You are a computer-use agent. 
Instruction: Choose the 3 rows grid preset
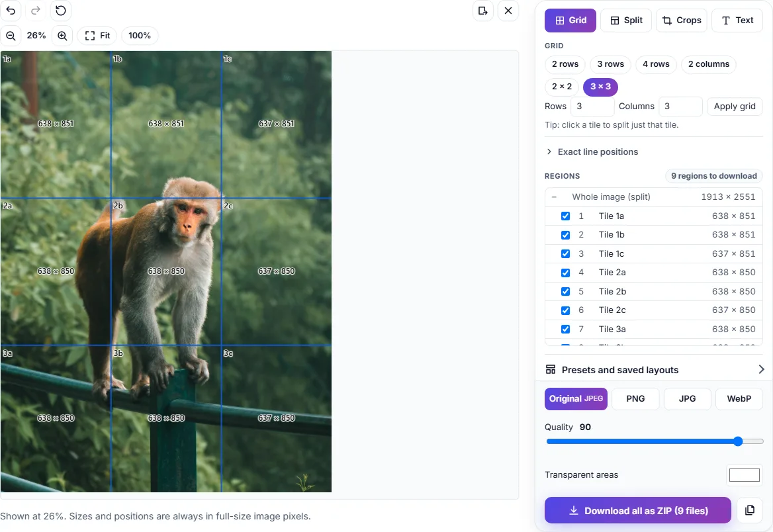click(x=610, y=64)
